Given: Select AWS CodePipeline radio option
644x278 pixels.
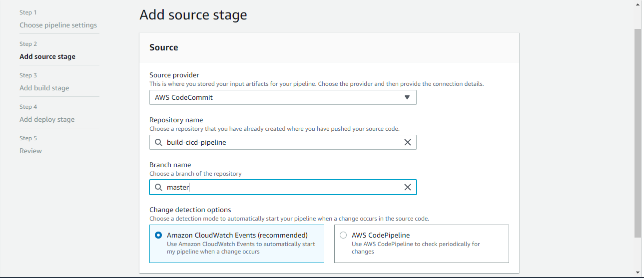Looking at the screenshot, I should (x=343, y=235).
